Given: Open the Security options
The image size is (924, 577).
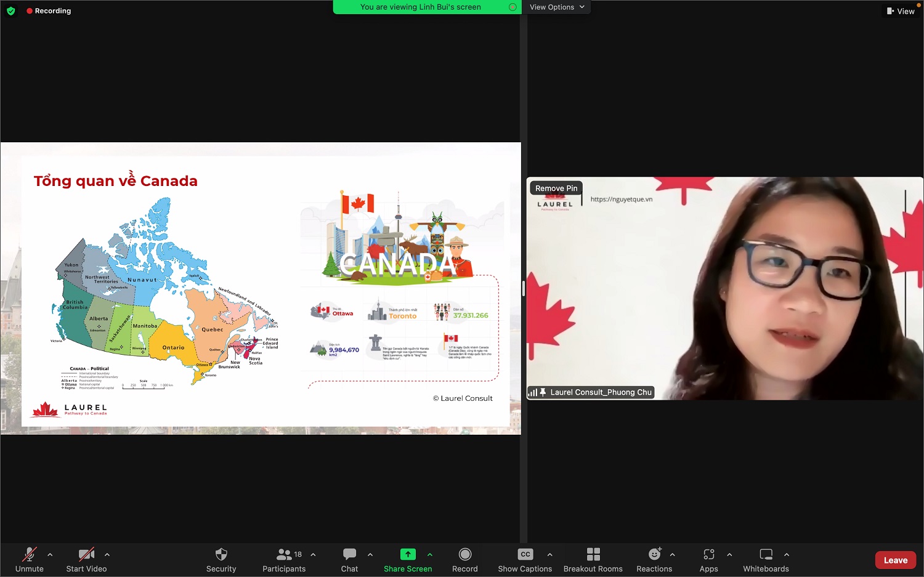Looking at the screenshot, I should click(221, 559).
